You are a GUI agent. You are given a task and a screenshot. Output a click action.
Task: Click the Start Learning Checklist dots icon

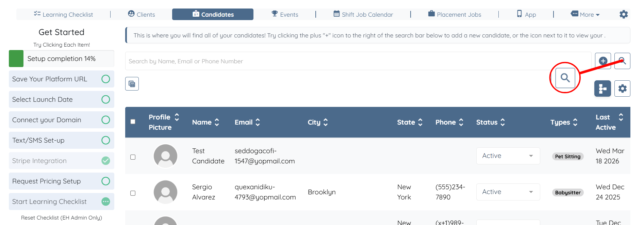pos(106,202)
